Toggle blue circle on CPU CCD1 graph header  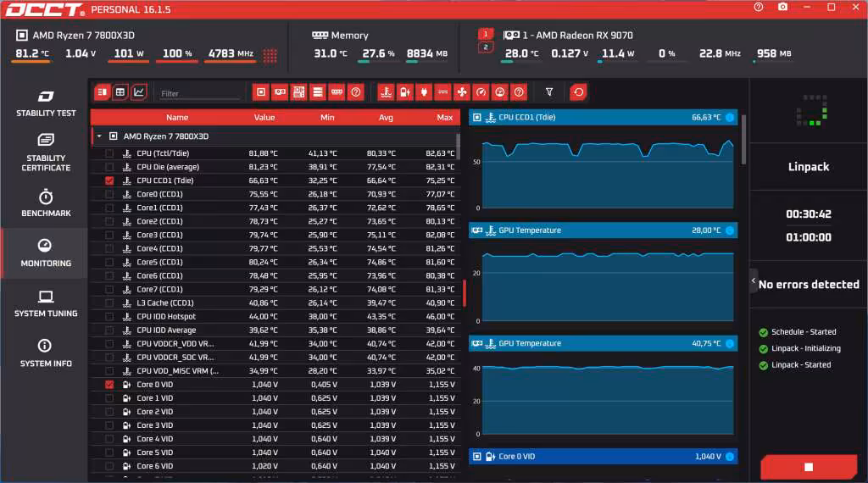coord(730,117)
